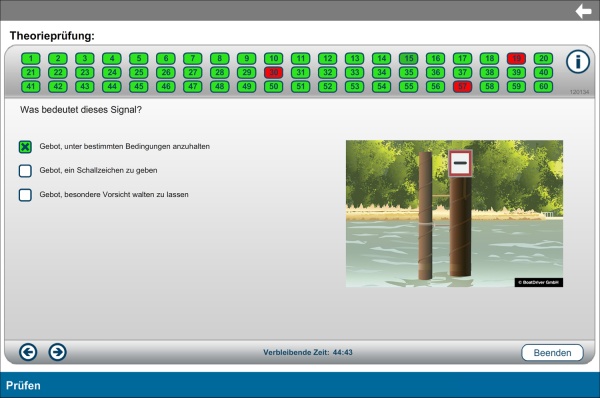Jump to red question 57
The width and height of the screenshot is (600, 398).
(462, 86)
